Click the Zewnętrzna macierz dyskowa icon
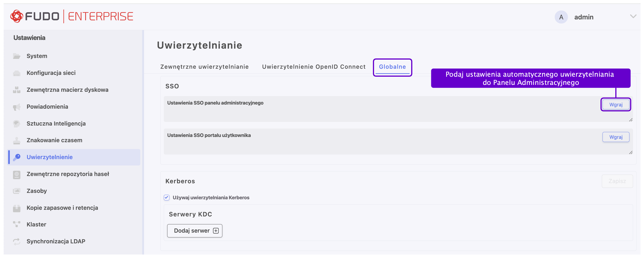The image size is (644, 260). tap(16, 90)
